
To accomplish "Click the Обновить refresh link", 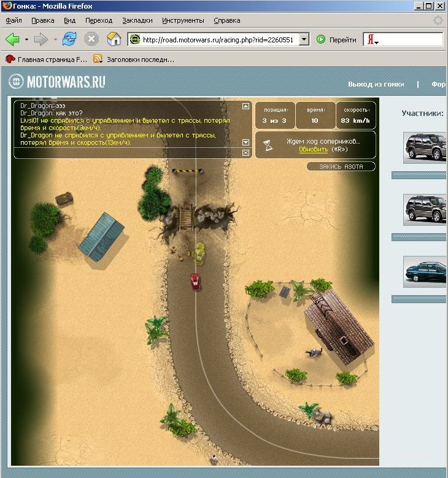I will tap(313, 149).
